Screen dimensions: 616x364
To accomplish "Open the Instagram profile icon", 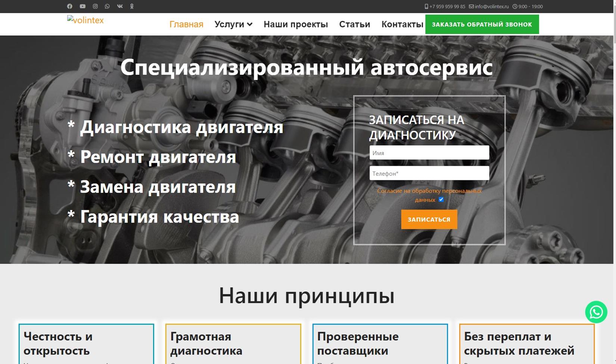I will pos(95,6).
